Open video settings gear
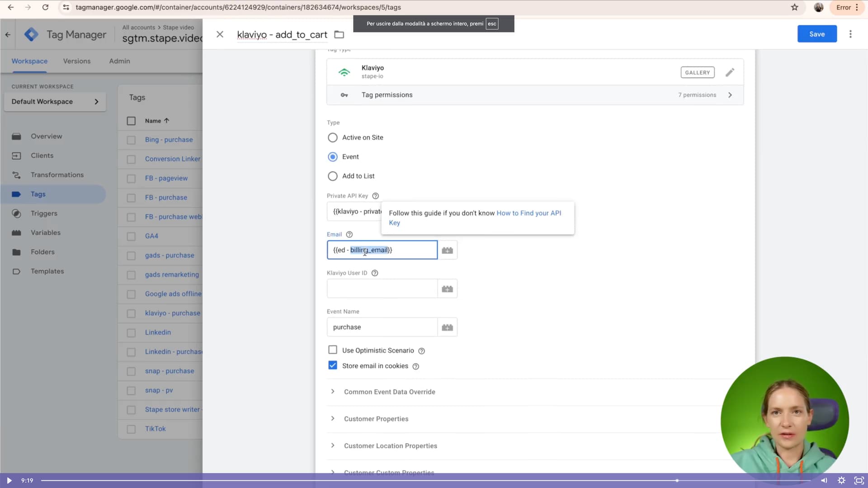 click(x=841, y=480)
